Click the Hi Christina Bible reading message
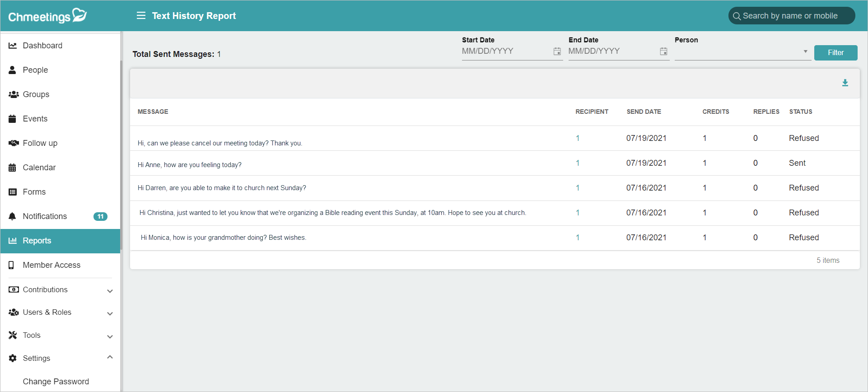 pyautogui.click(x=333, y=213)
